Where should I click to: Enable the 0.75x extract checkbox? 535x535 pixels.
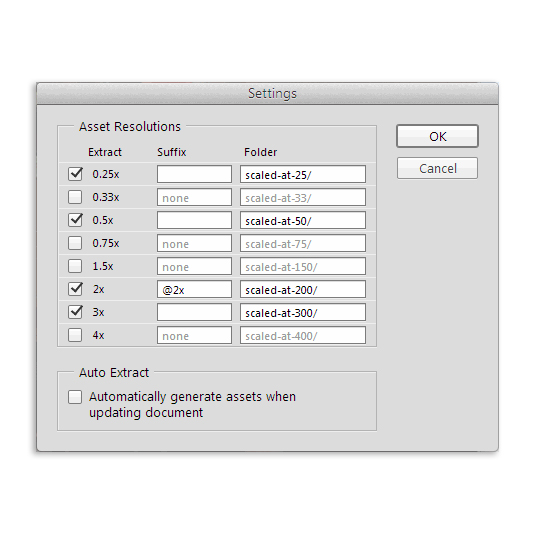[75, 243]
